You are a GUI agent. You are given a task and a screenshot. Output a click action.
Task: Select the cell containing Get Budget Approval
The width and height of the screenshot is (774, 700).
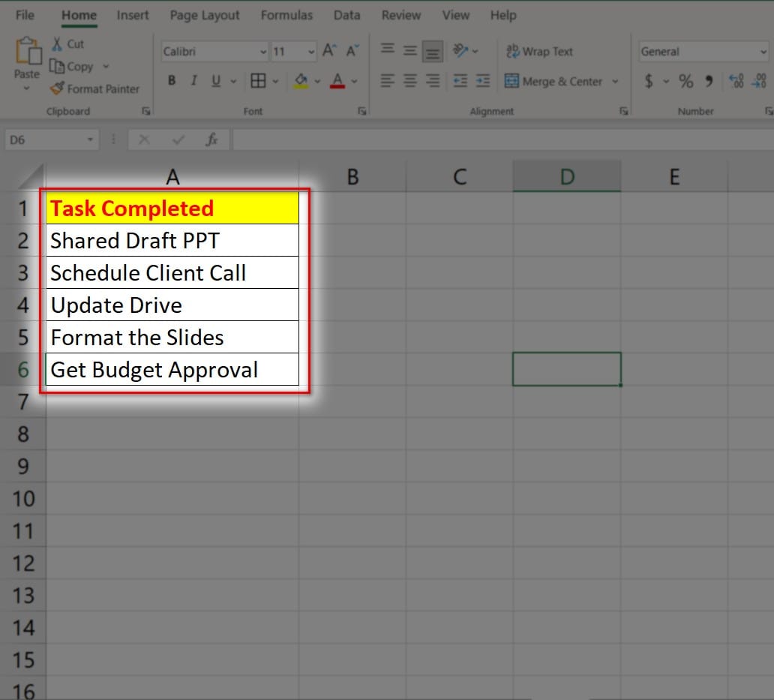(x=172, y=370)
